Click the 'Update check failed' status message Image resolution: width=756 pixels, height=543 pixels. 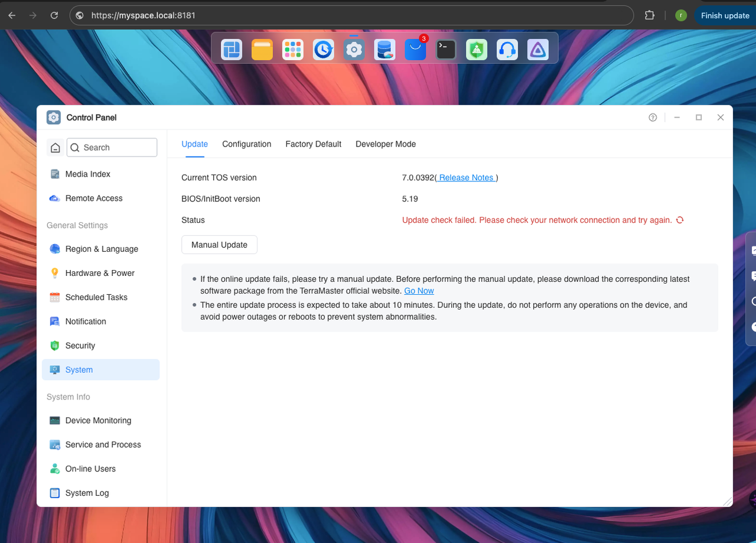(537, 220)
